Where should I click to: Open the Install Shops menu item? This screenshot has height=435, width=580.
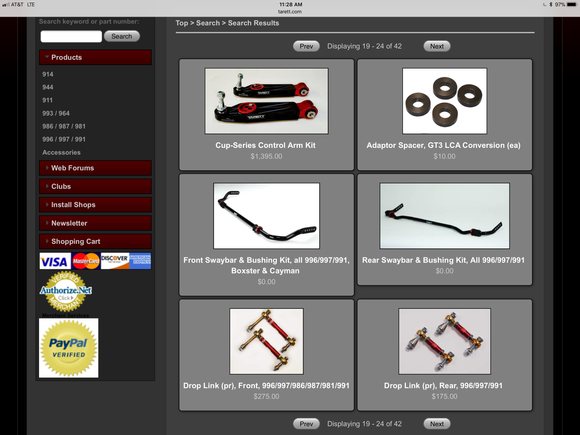tap(95, 205)
